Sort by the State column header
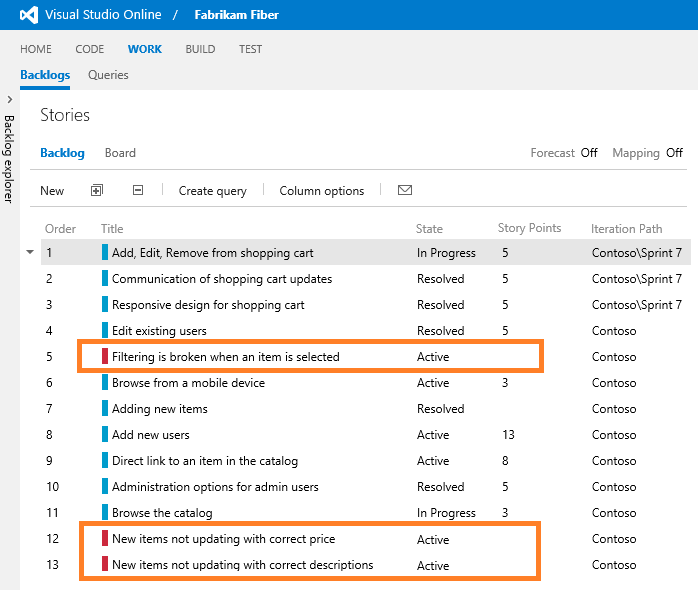The width and height of the screenshot is (698, 590). [429, 229]
